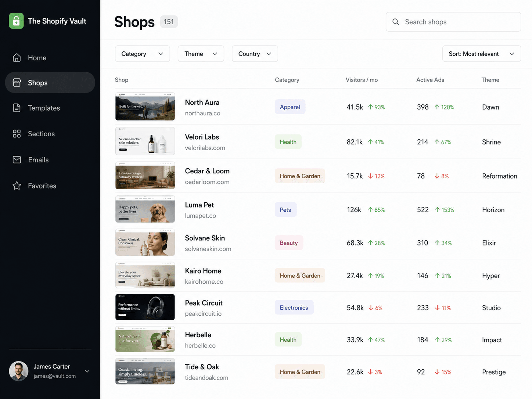Open the Luma Pet shop thumbnail

click(x=145, y=209)
